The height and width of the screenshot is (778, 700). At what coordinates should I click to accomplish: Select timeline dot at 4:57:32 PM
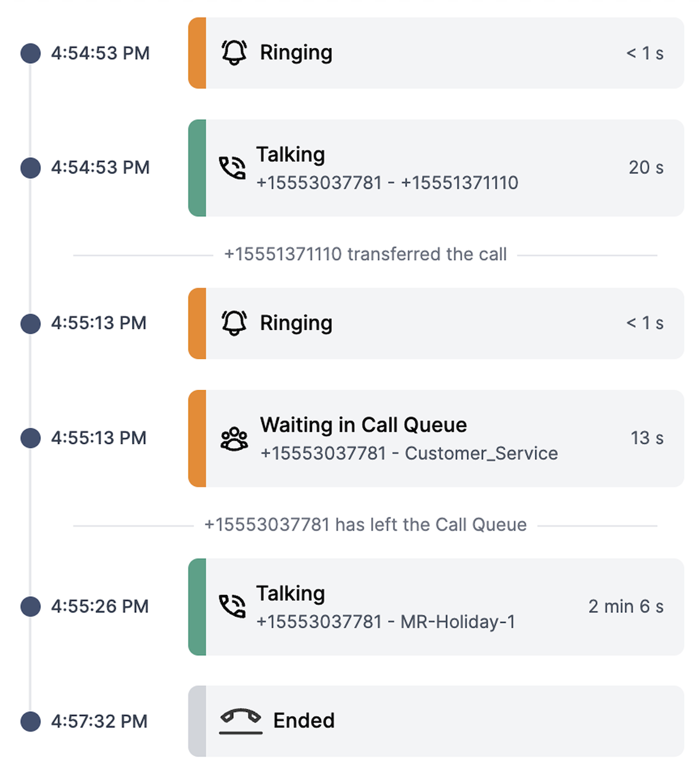click(31, 721)
